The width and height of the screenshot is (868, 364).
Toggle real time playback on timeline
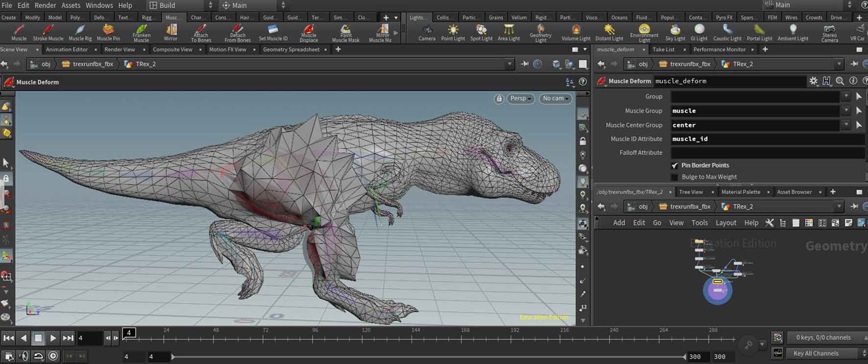pyautogui.click(x=53, y=356)
